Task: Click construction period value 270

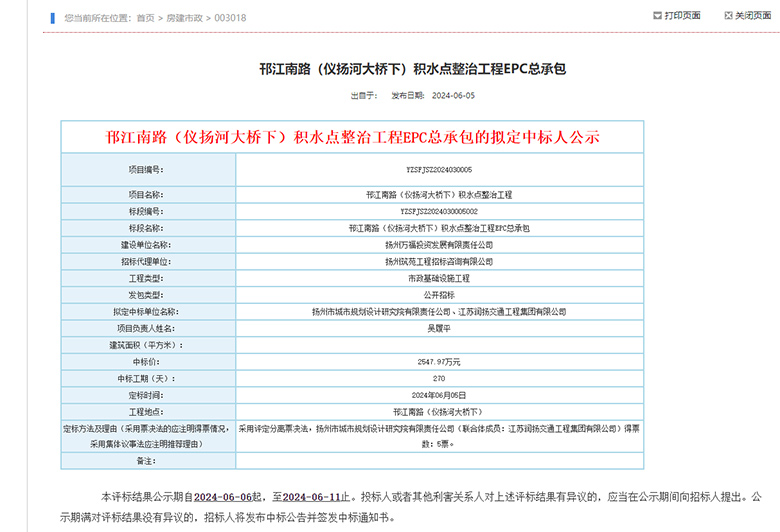Action: [x=439, y=379]
